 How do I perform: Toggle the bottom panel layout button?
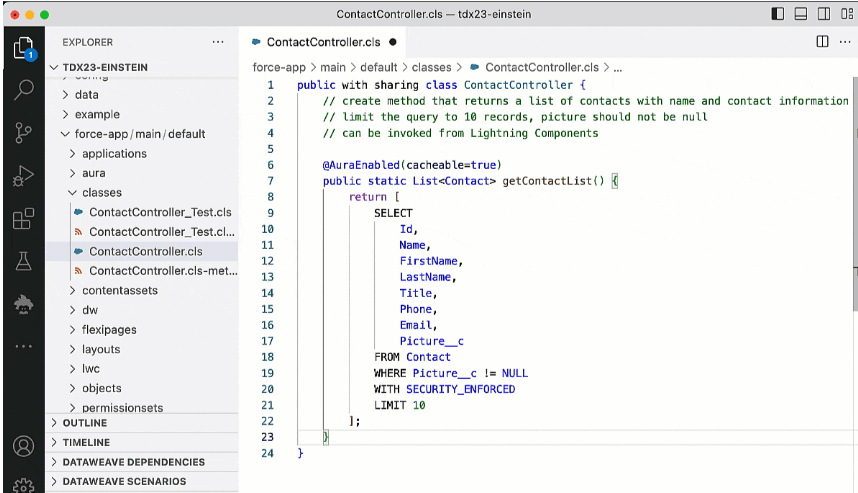(x=800, y=14)
